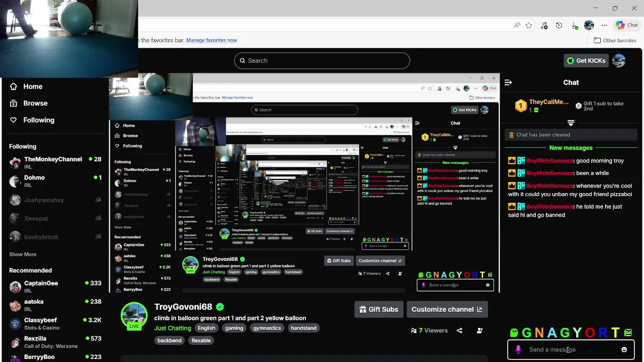The height and width of the screenshot is (362, 644).
Task: Open the emoji picker in the main chat input
Action: tap(624, 349)
